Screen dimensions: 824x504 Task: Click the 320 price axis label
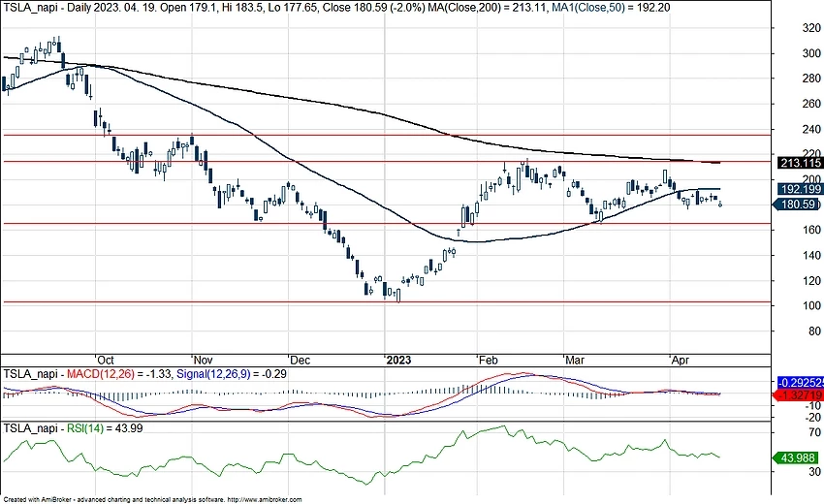(x=811, y=28)
